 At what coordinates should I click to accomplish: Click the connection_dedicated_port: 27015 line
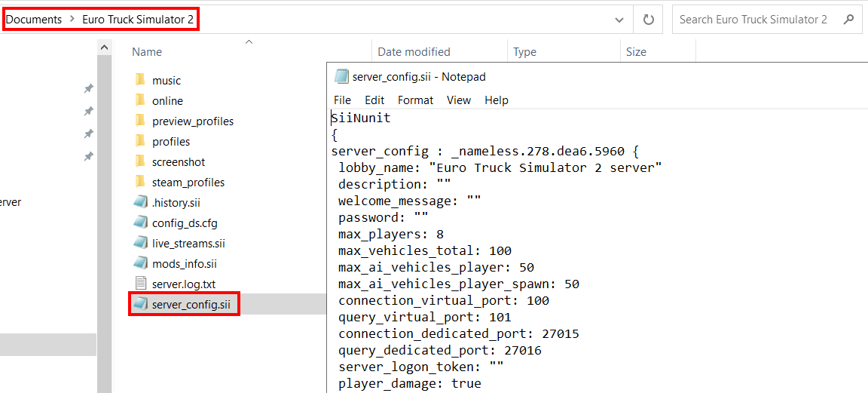tap(458, 333)
